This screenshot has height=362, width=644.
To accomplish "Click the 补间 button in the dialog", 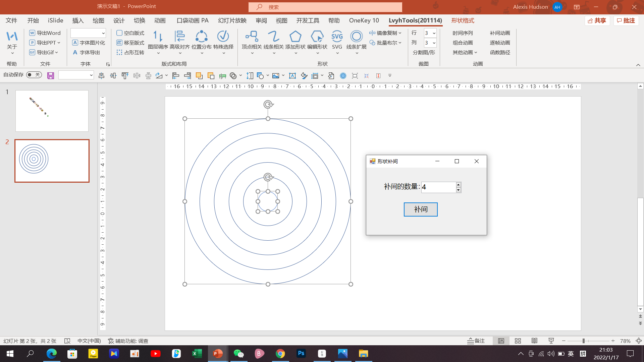I will (x=420, y=209).
